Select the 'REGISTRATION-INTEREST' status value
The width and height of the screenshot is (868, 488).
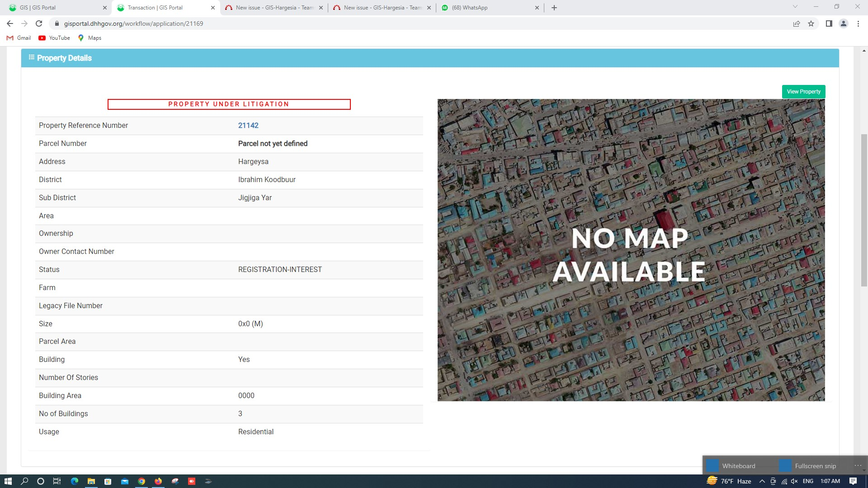[x=280, y=270]
